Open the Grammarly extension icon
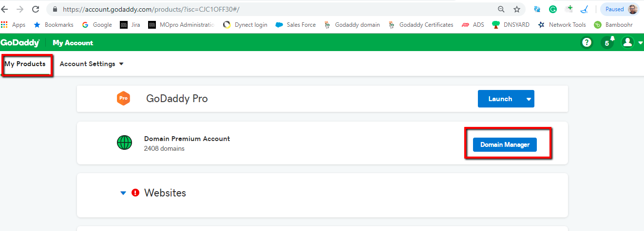 click(553, 9)
